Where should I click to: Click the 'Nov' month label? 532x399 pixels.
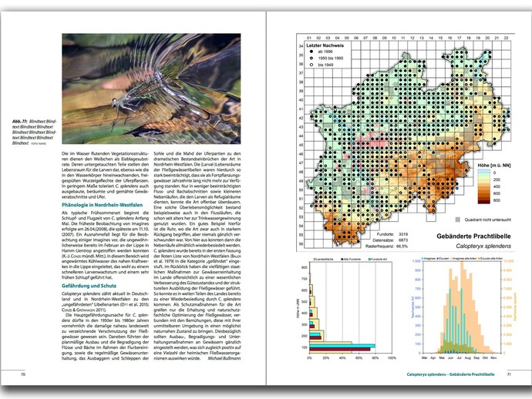(493, 357)
